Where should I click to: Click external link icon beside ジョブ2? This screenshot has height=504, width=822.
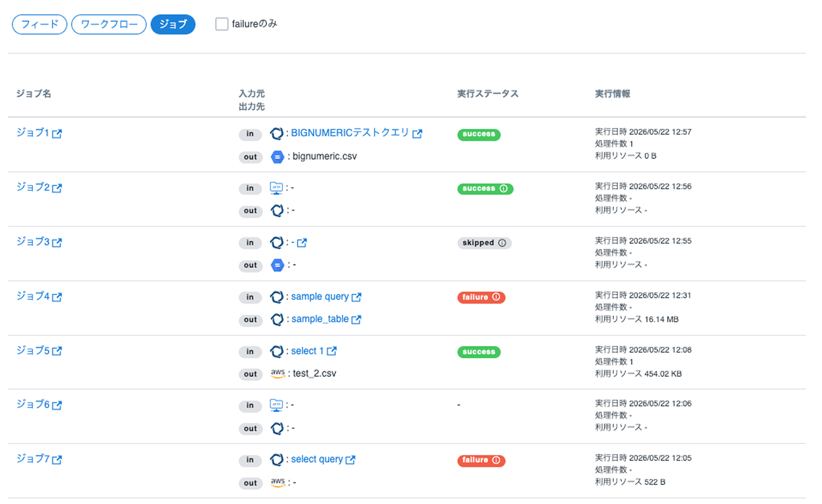(57, 188)
